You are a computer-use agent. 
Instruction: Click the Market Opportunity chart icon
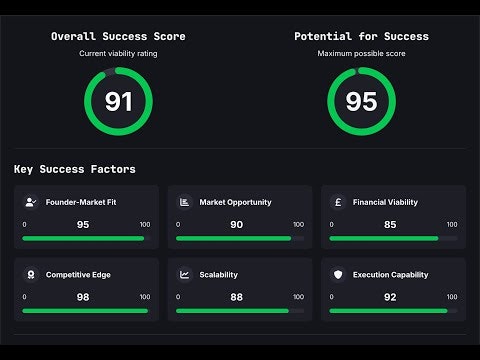(184, 202)
